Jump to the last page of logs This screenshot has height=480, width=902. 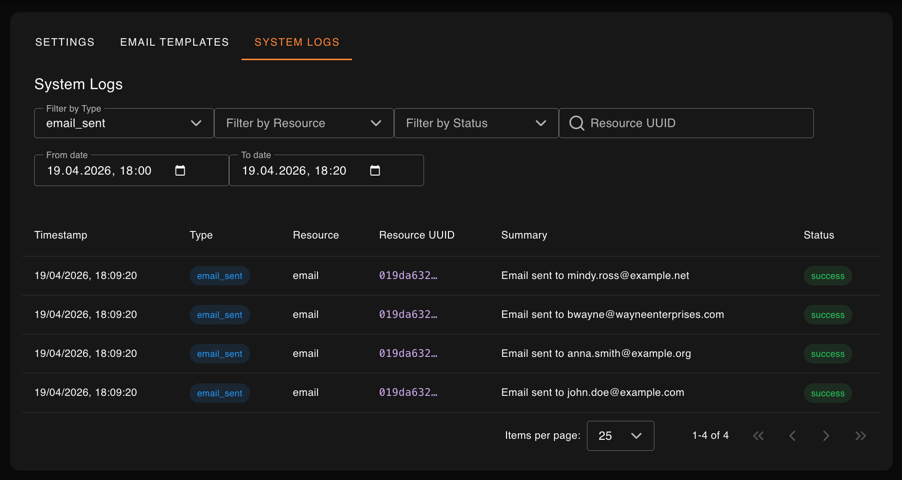pyautogui.click(x=861, y=436)
